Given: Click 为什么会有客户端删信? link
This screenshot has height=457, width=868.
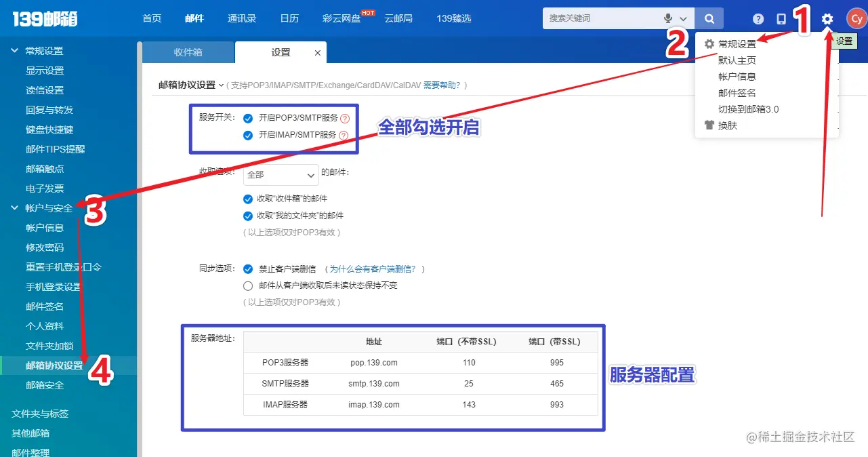Looking at the screenshot, I should click(x=373, y=269).
